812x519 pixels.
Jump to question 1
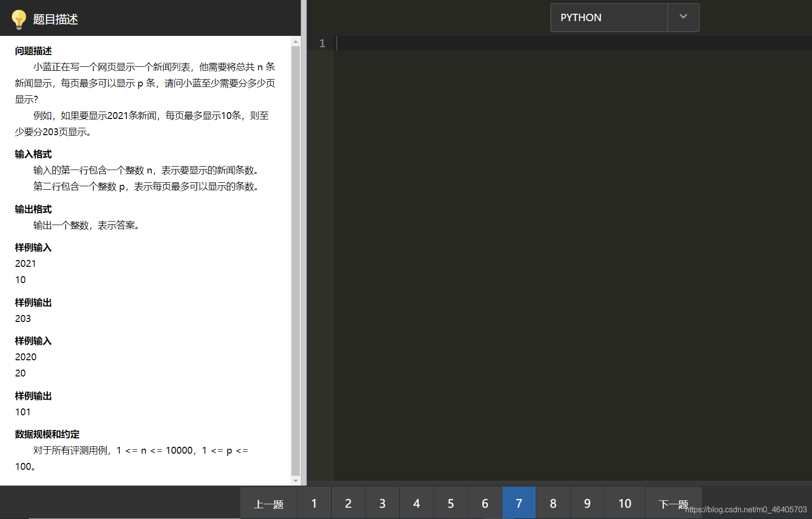tap(314, 503)
